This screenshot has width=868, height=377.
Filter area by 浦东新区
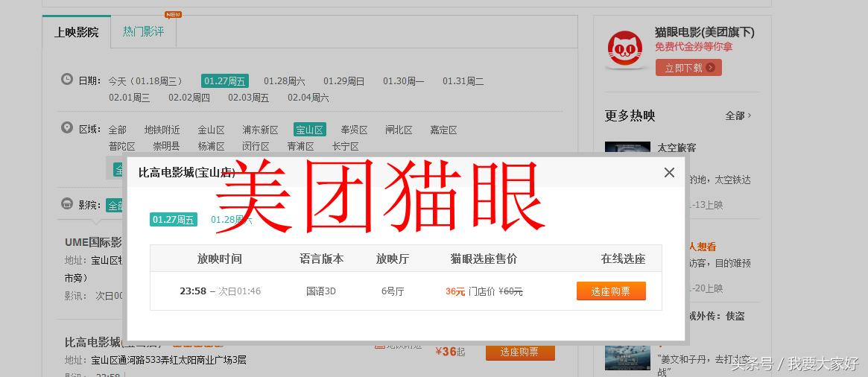[260, 130]
